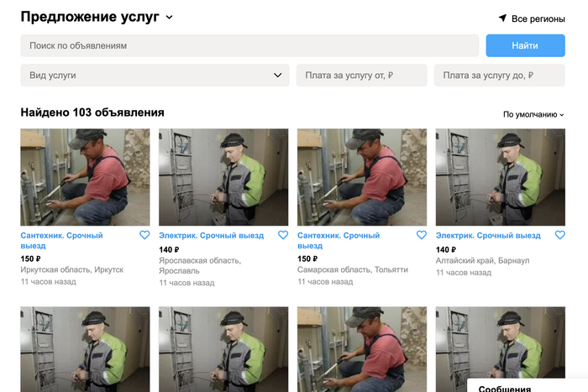Open the Сообщения panel tab
The width and height of the screenshot is (588, 392).
[x=504, y=388]
